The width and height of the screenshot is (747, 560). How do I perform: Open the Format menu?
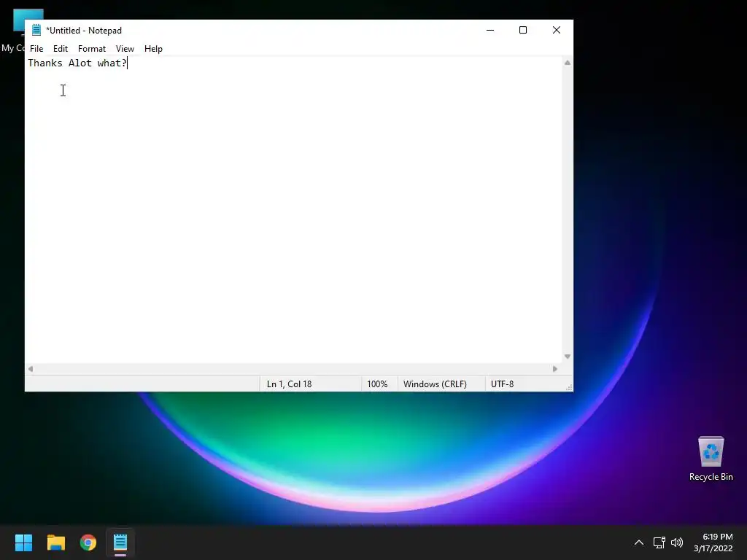coord(91,49)
